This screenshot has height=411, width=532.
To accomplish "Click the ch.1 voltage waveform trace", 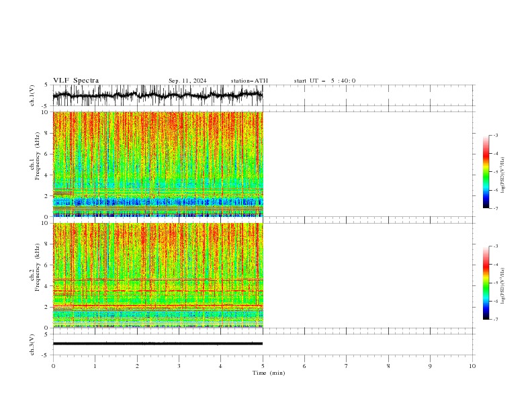I will (x=158, y=95).
